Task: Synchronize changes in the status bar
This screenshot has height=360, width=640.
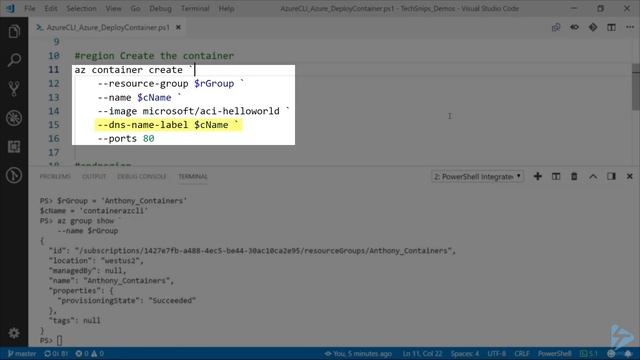Action: tap(56, 353)
